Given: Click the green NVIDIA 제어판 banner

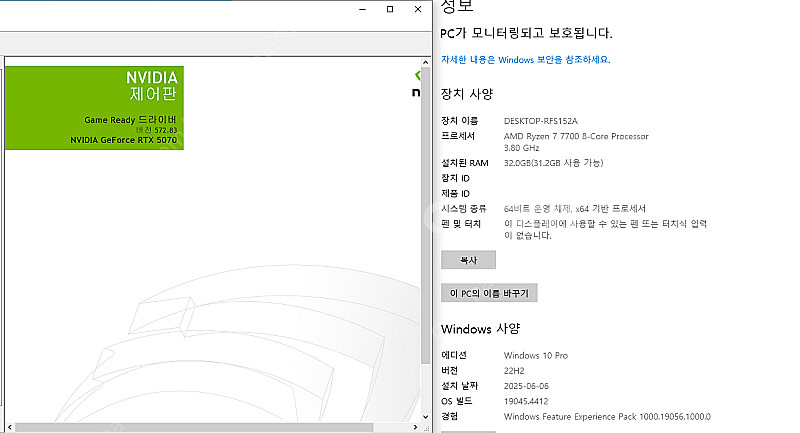Looking at the screenshot, I should coord(94,108).
